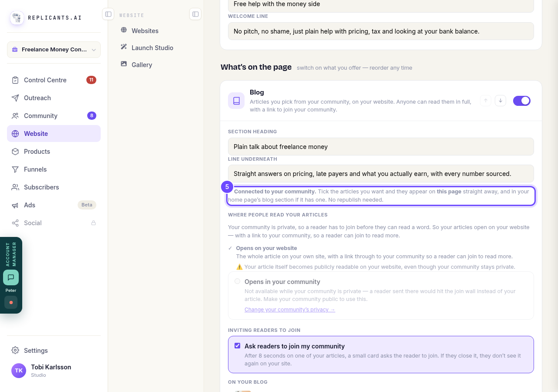Follow Change your community's privacy link
Screen dimensions: 558x392
(290, 310)
